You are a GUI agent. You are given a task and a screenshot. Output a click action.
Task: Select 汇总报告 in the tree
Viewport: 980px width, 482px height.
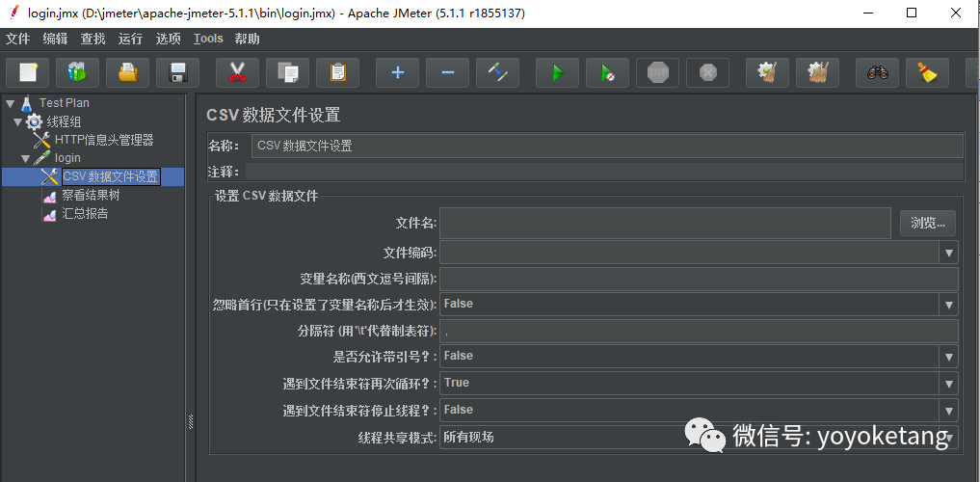(85, 214)
